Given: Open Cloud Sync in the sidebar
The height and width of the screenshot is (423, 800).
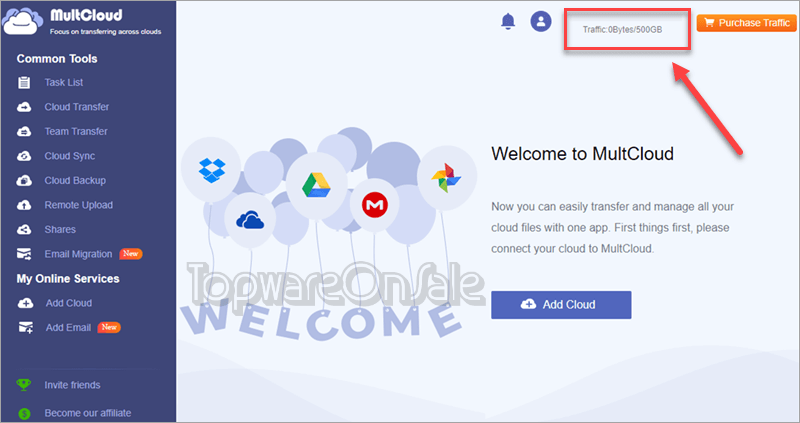Looking at the screenshot, I should click(x=69, y=156).
